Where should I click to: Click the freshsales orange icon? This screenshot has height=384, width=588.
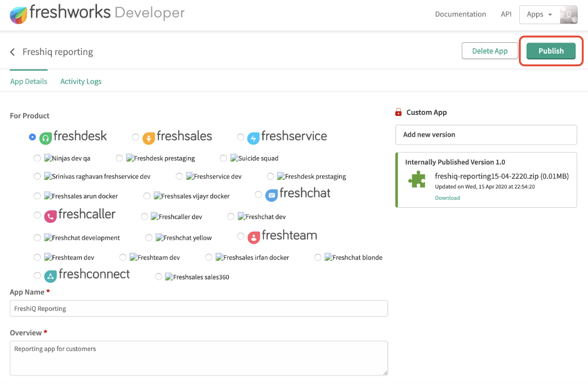coord(148,138)
